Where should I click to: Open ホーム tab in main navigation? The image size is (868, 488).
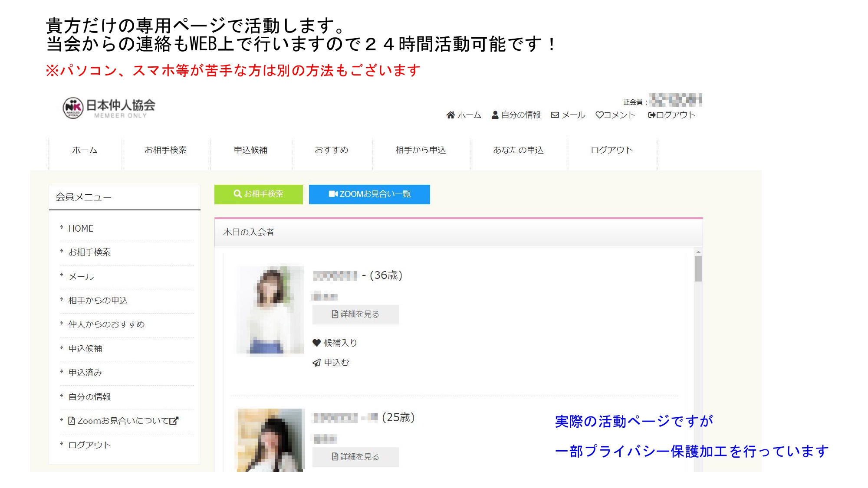coord(85,150)
